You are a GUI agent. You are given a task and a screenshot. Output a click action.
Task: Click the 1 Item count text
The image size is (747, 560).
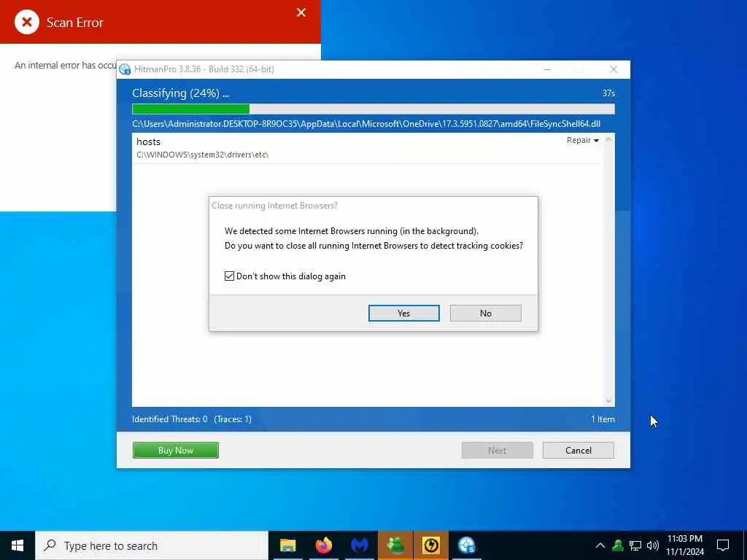point(603,419)
